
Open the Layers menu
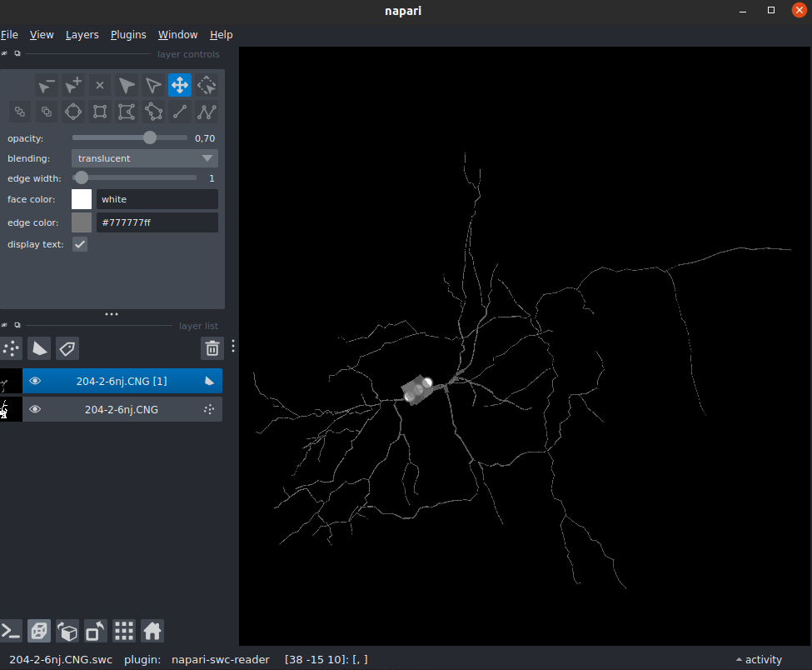tap(82, 35)
